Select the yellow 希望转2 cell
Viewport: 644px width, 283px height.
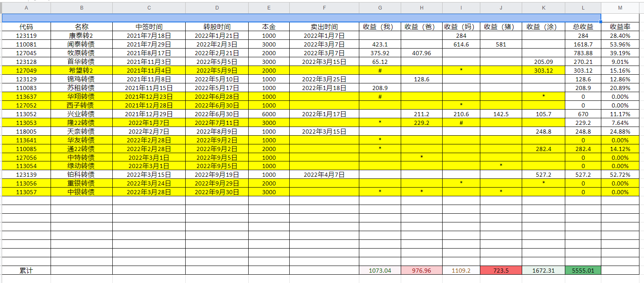coord(82,71)
